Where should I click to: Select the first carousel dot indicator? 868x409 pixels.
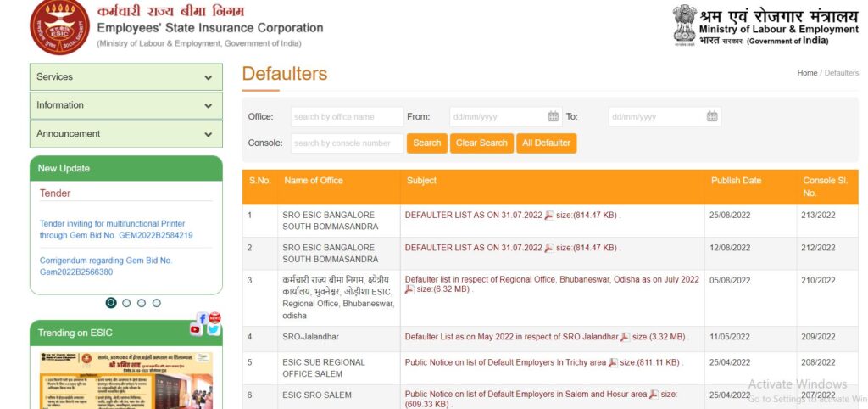111,303
